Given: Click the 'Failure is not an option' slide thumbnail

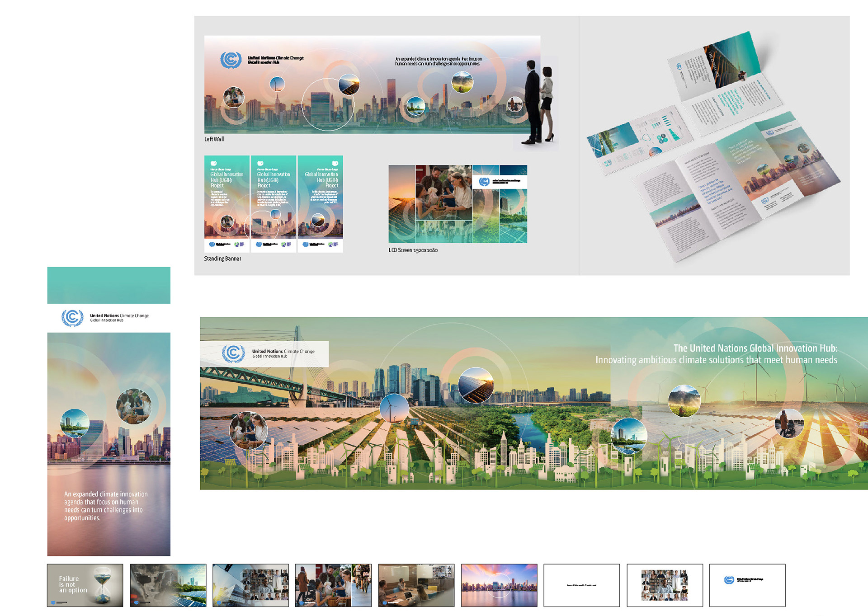Looking at the screenshot, I should (x=85, y=585).
